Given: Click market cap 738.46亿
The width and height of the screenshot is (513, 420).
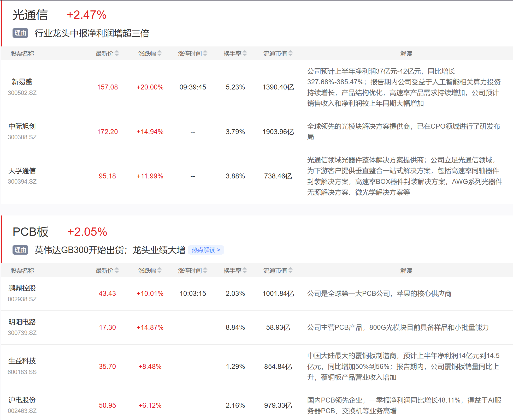Looking at the screenshot, I should coord(278,176).
